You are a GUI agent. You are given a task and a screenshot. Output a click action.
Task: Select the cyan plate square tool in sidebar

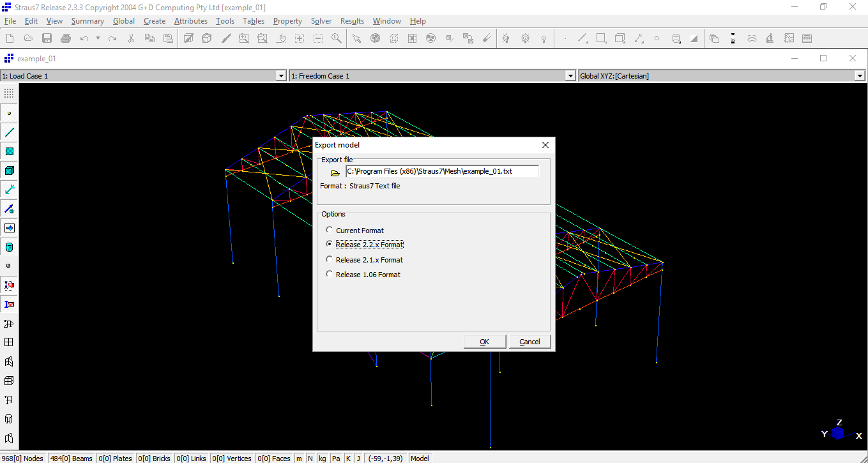[9, 151]
